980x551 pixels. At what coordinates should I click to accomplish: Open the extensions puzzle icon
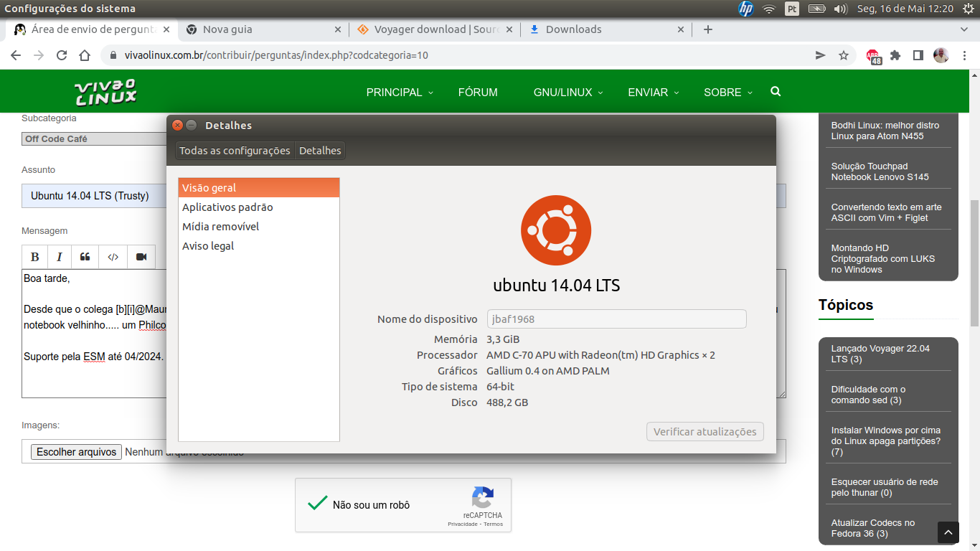click(x=895, y=55)
